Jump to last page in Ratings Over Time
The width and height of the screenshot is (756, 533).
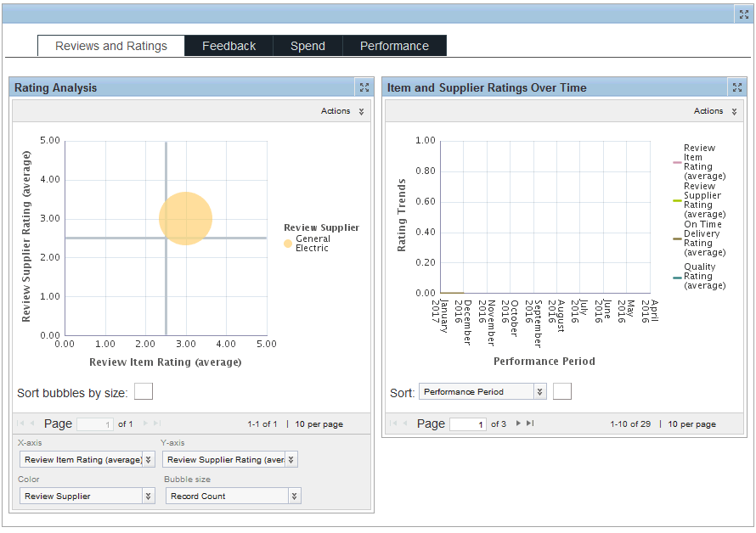[530, 424]
